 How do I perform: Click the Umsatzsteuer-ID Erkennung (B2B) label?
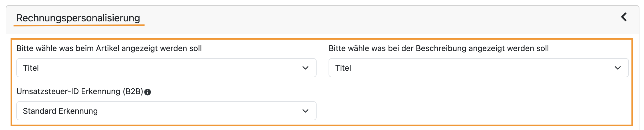pos(80,92)
